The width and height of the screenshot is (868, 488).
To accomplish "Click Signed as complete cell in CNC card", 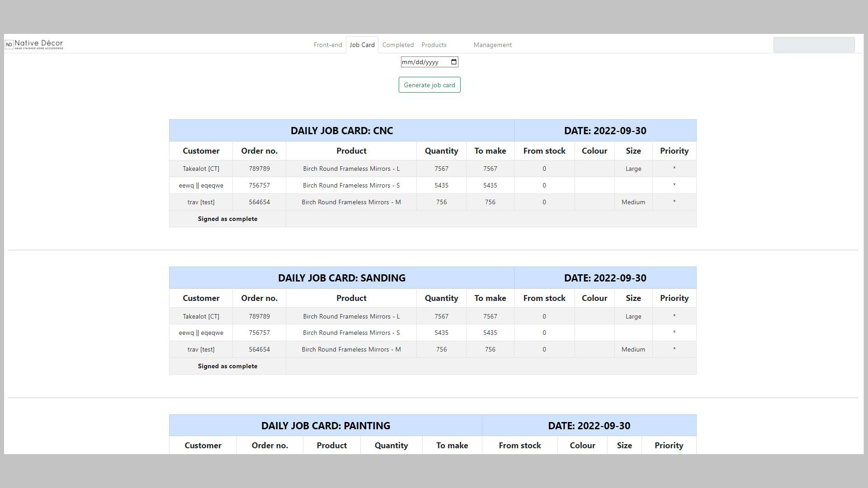I will coord(227,219).
